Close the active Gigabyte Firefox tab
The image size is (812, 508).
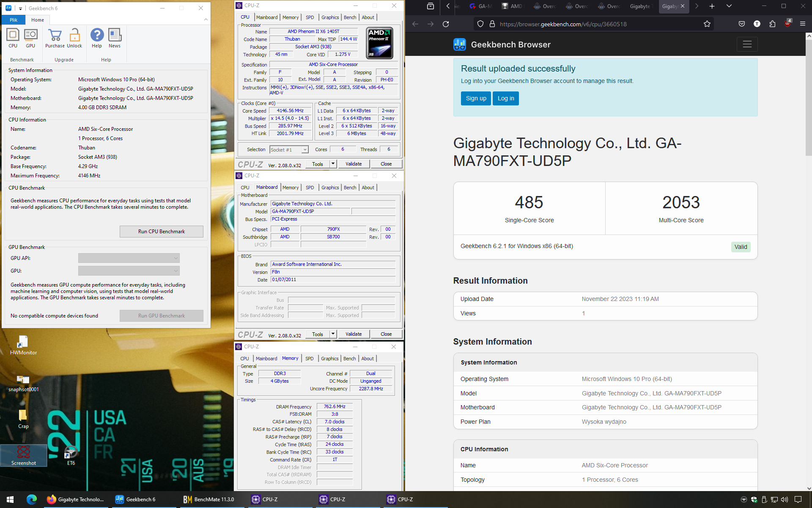(x=682, y=6)
